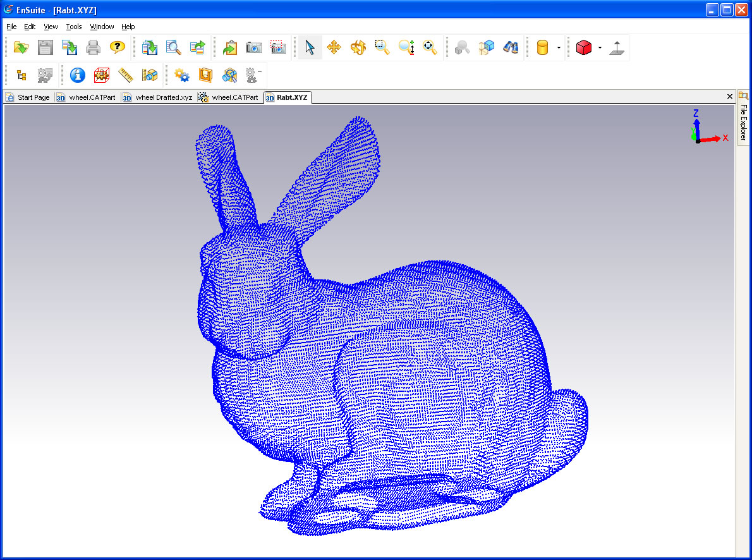
Task: Select the Pan move tool
Action: click(x=334, y=47)
